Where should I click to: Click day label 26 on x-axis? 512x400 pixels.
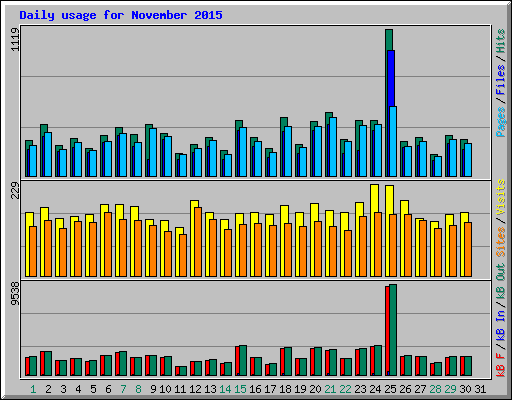tap(405, 389)
